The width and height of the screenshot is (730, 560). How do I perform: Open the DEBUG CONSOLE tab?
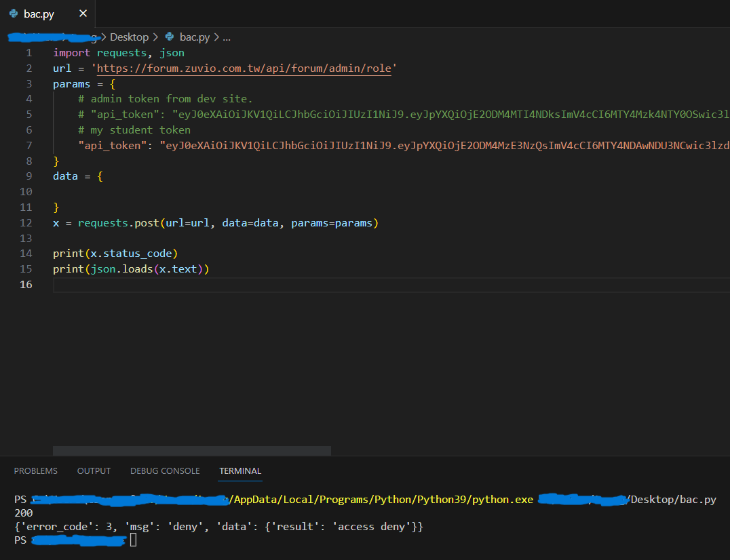[165, 471]
